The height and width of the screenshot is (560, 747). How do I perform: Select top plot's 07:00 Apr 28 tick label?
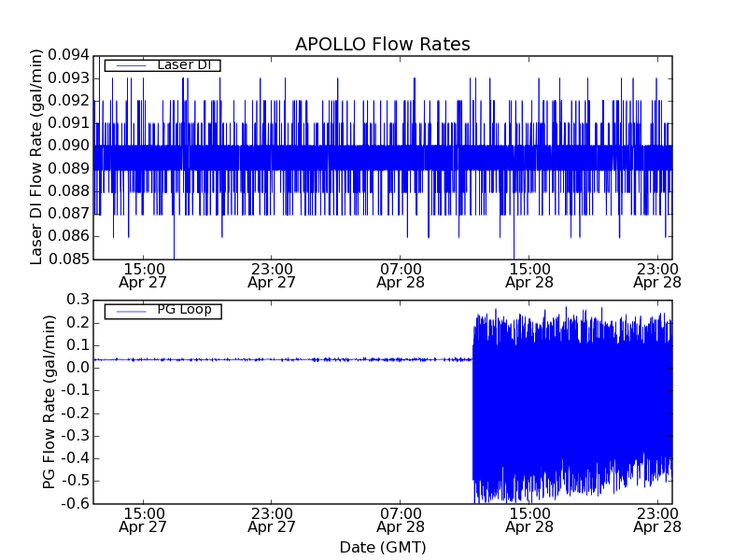pos(401,273)
